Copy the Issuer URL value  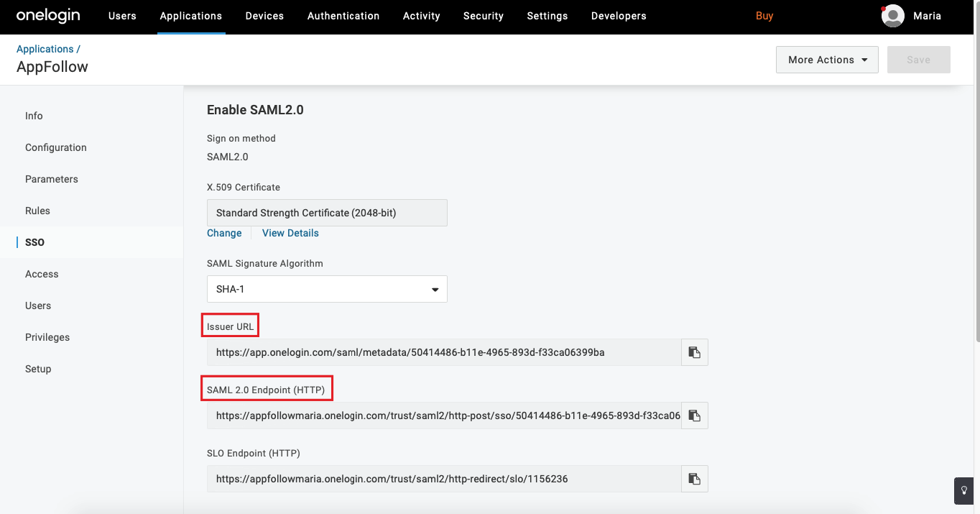[694, 352]
